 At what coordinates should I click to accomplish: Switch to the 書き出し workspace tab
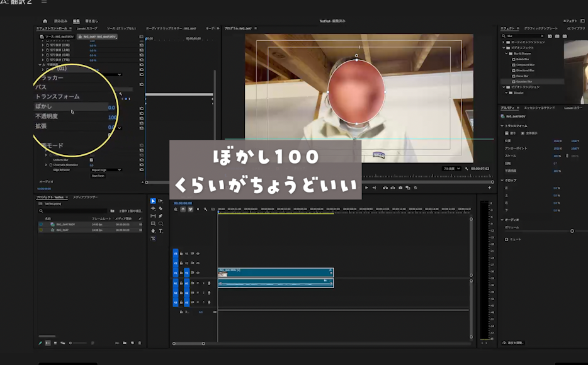[x=91, y=21]
